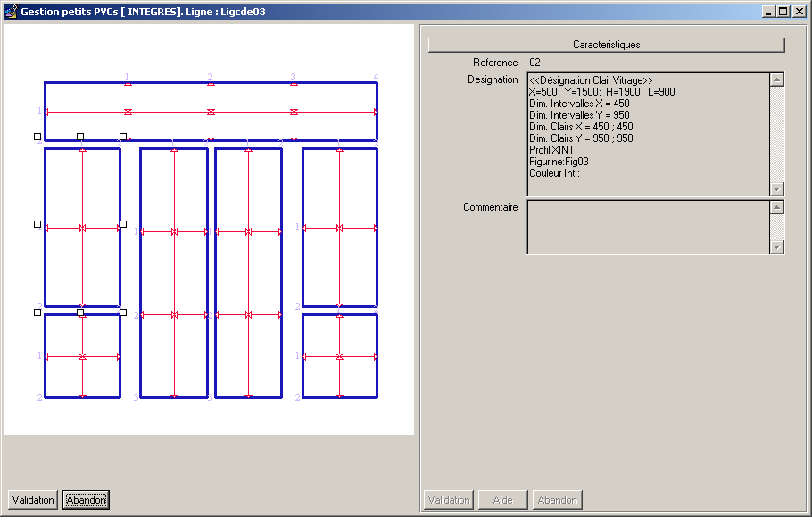Click the application icon in the title bar

[10, 12]
